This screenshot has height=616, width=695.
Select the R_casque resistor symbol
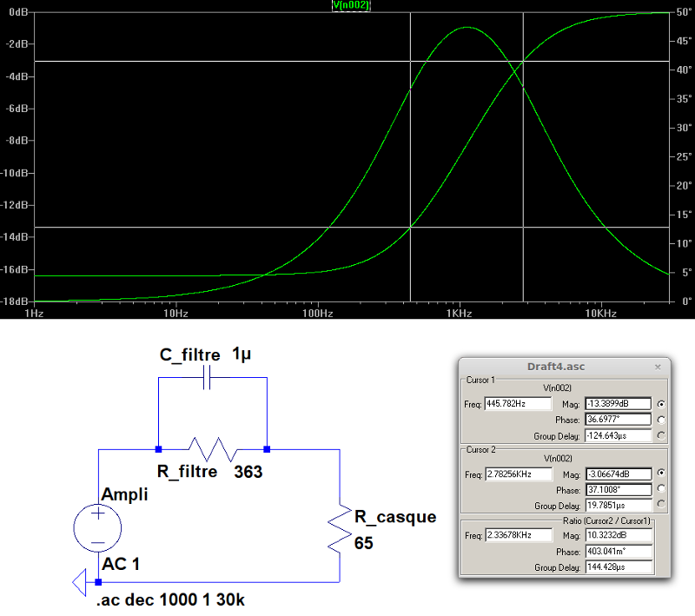tap(340, 530)
